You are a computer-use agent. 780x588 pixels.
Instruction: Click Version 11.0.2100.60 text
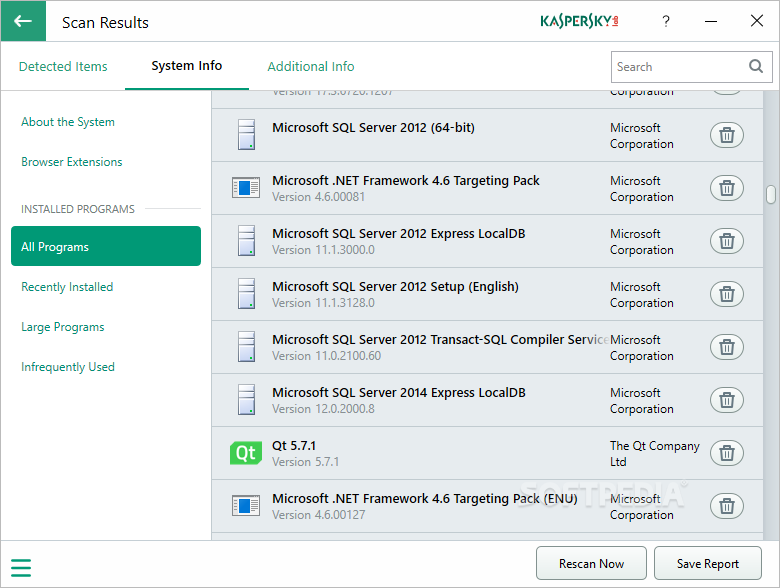(x=326, y=356)
